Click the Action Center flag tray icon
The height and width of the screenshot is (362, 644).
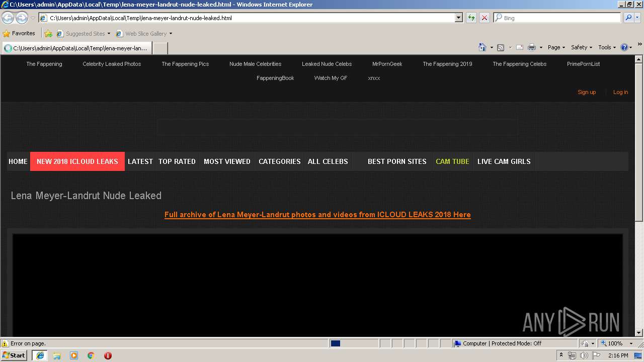(596, 355)
